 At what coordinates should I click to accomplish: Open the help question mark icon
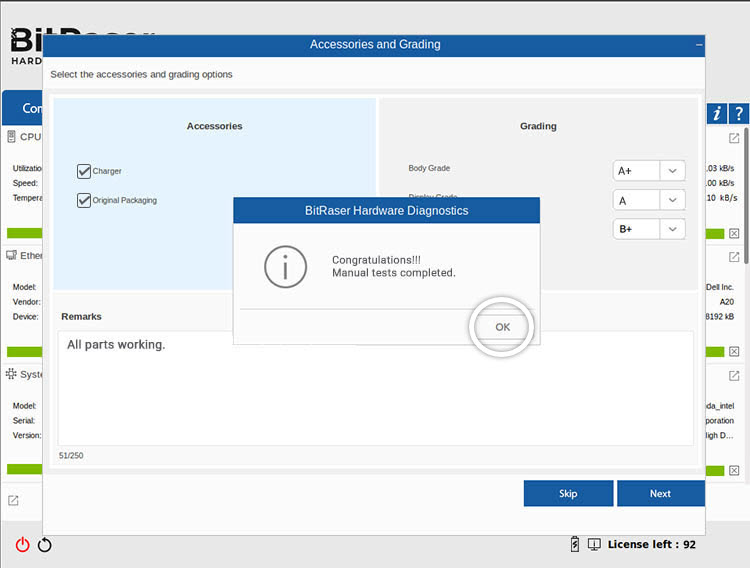pyautogui.click(x=739, y=113)
